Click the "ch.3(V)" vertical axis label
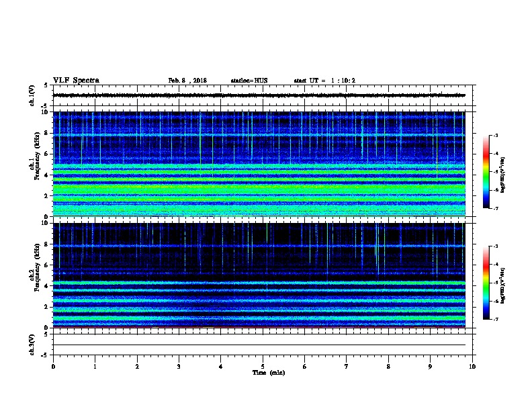The image size is (532, 411). point(32,345)
